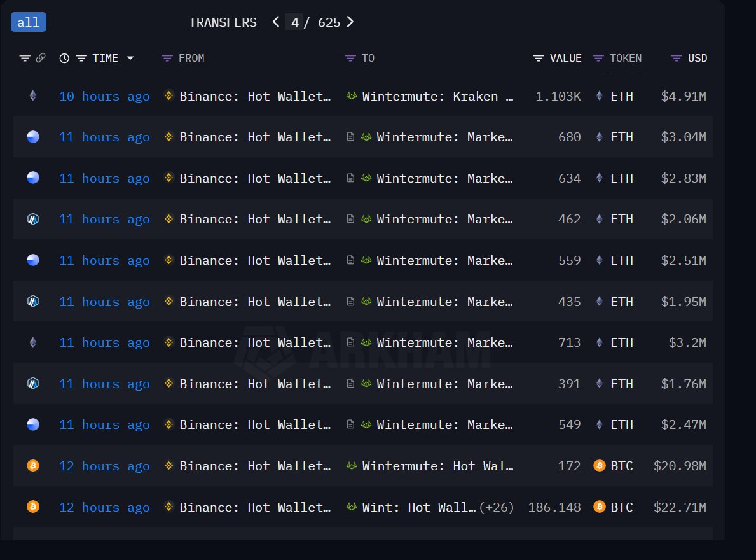Click the 'all' filter chip
The height and width of the screenshot is (560, 756).
pyautogui.click(x=29, y=22)
